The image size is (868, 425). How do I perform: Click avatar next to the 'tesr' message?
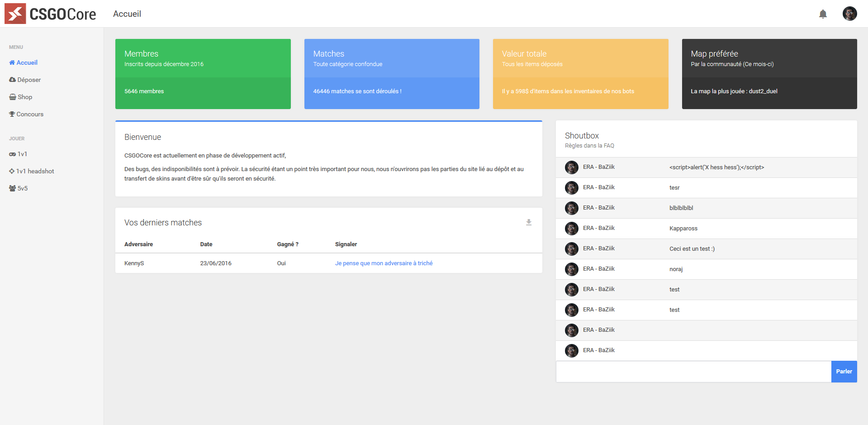click(572, 188)
